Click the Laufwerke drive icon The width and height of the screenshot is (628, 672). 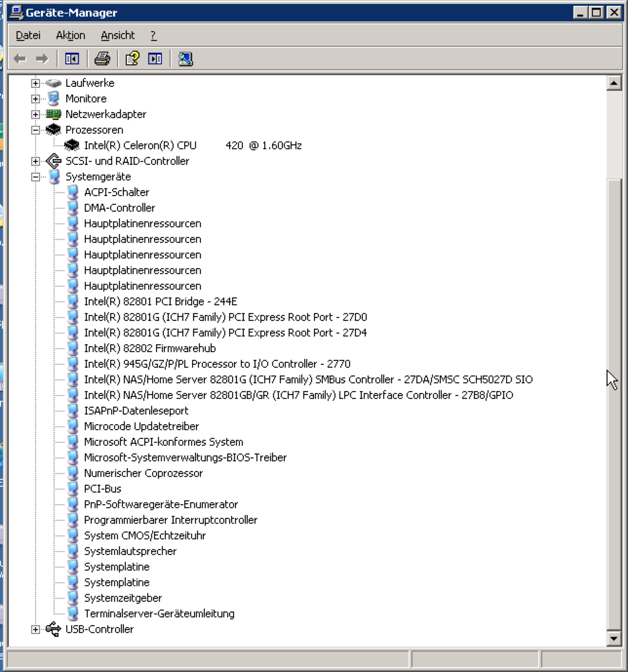click(53, 83)
